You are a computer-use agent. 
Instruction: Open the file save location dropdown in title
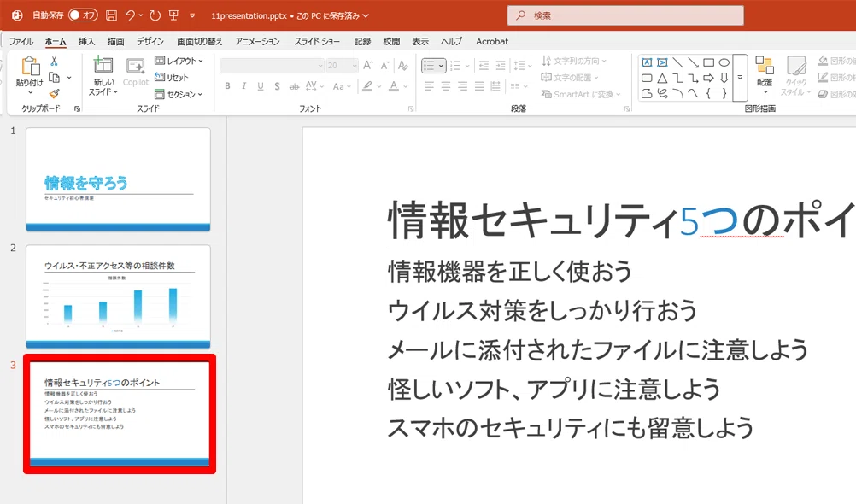(366, 16)
